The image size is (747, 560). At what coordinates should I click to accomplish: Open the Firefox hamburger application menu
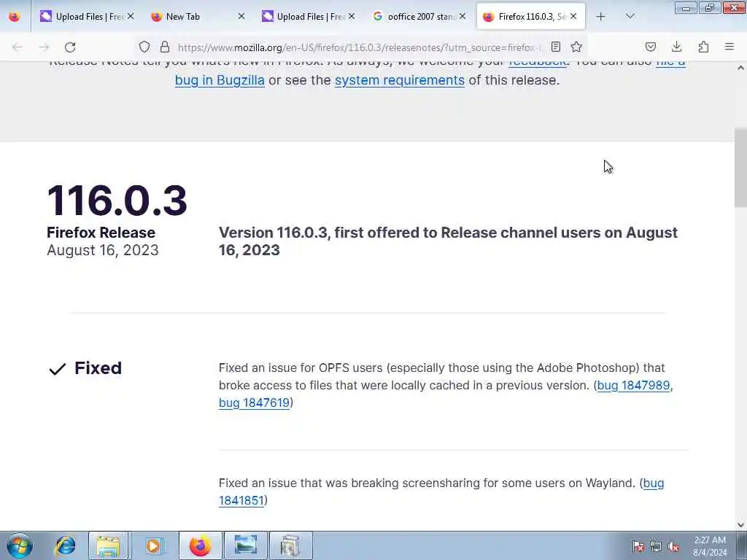(729, 47)
